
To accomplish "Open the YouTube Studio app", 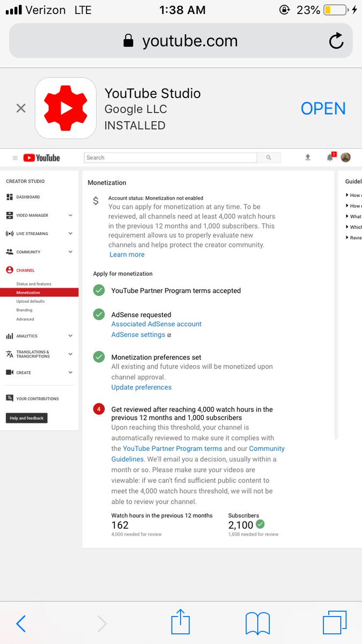I will (323, 108).
